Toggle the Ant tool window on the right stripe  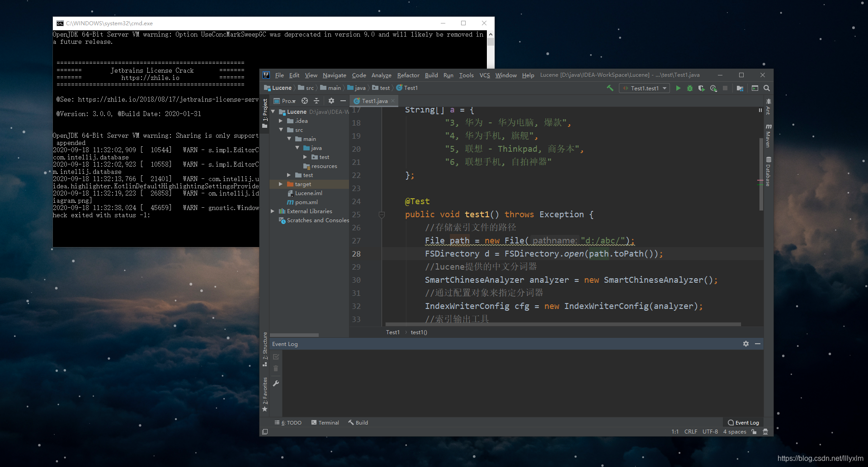(768, 107)
